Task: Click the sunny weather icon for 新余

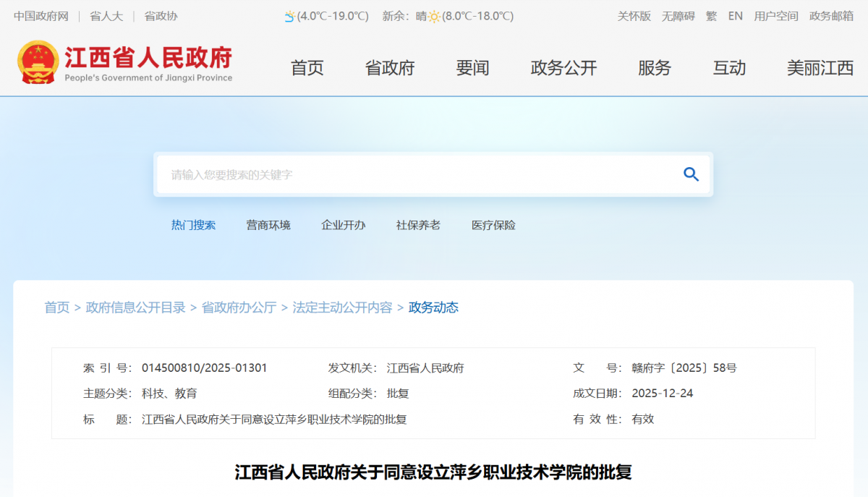Action: tap(434, 17)
